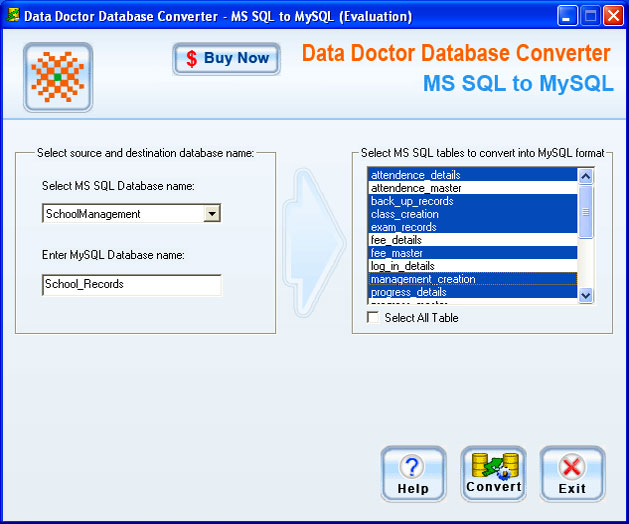
Task: Click the SchoolManagement combo box field
Action: click(x=131, y=213)
